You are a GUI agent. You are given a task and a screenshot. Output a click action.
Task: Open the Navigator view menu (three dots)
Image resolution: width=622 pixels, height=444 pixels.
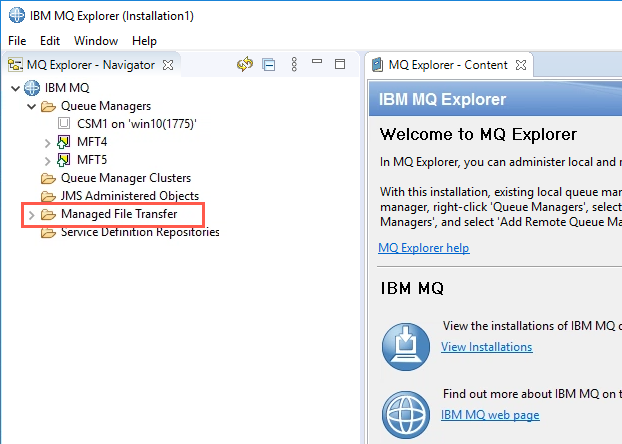click(x=294, y=64)
